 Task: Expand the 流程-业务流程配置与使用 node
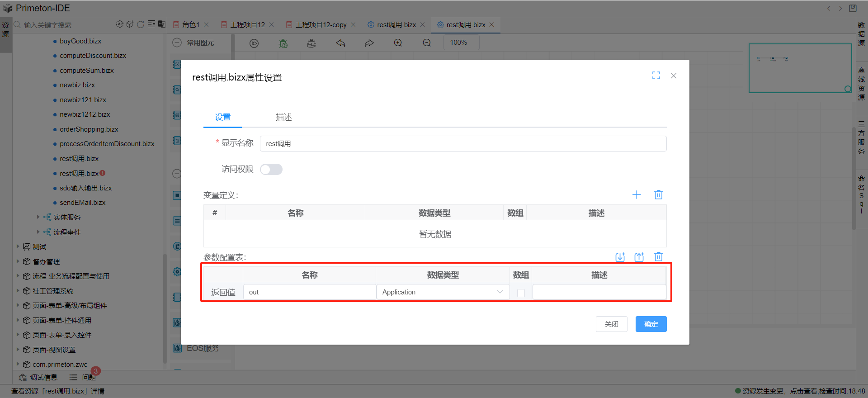(18, 276)
